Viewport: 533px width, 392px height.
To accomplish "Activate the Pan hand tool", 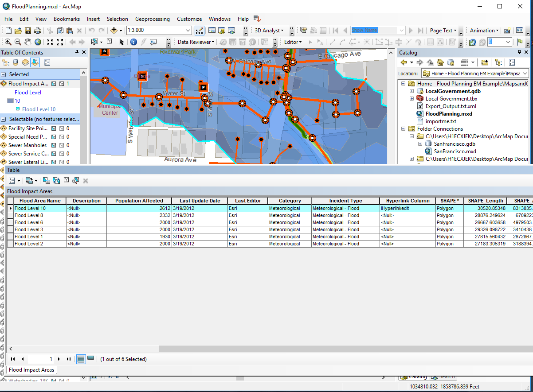I will [x=28, y=42].
